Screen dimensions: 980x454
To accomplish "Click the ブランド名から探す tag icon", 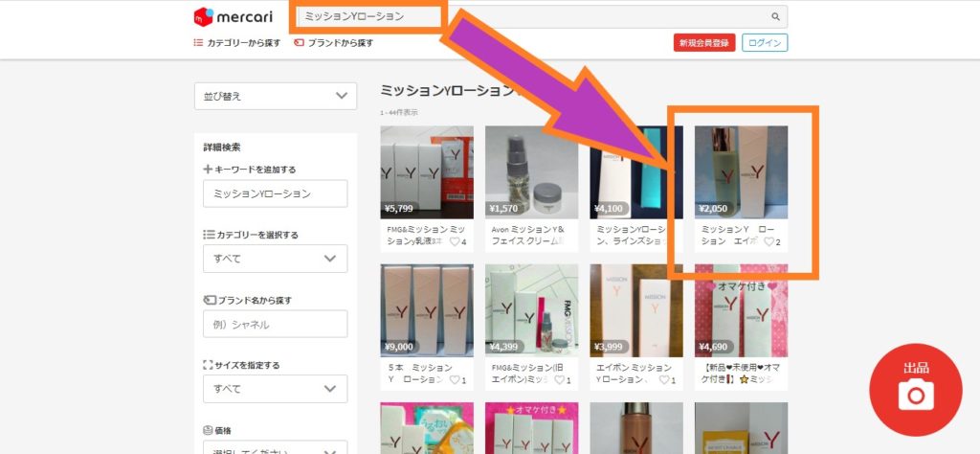I will [x=210, y=300].
